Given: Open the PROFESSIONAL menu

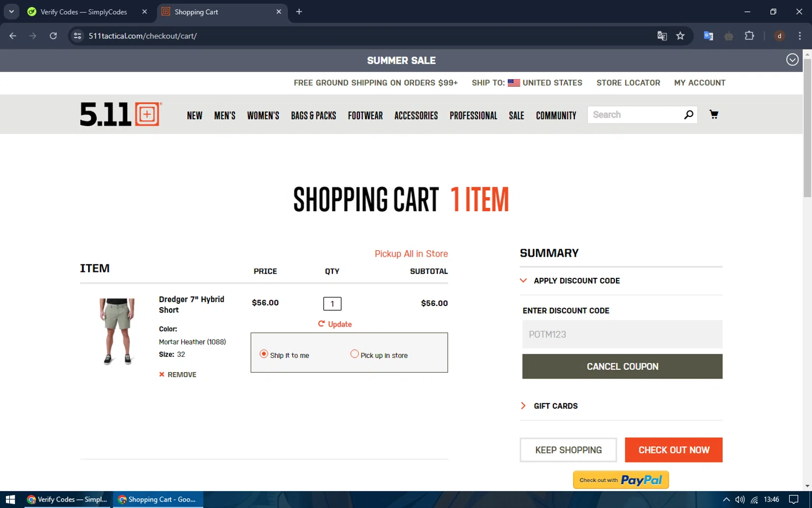Looking at the screenshot, I should [x=473, y=115].
